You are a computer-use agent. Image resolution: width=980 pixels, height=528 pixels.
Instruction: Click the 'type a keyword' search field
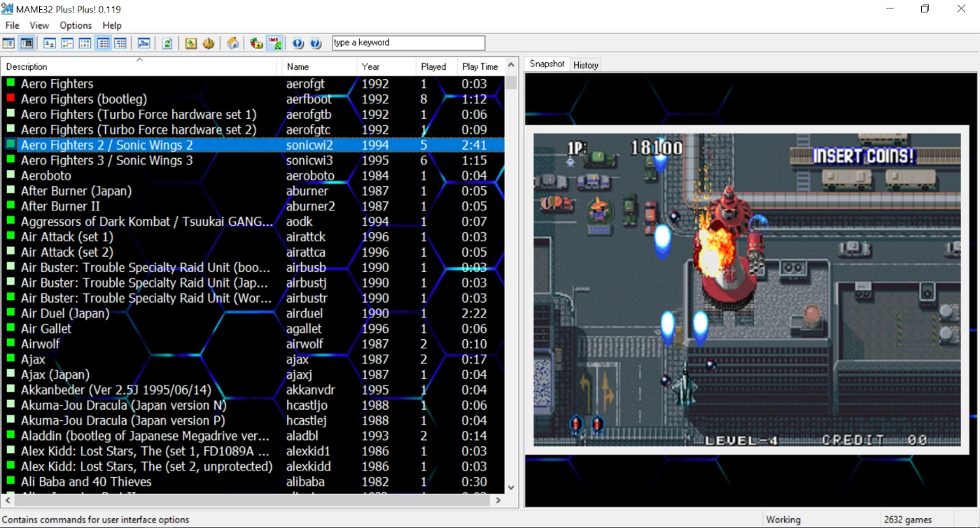tap(408, 43)
